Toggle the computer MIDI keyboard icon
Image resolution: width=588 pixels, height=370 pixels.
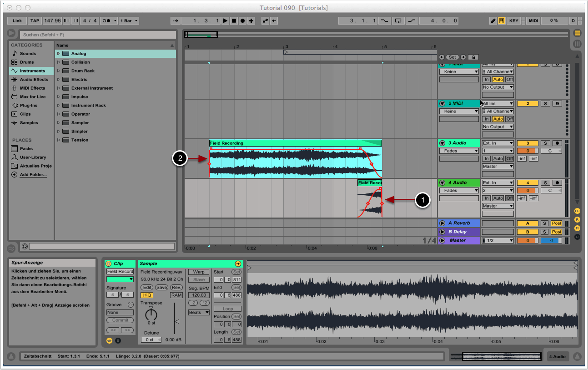point(502,20)
